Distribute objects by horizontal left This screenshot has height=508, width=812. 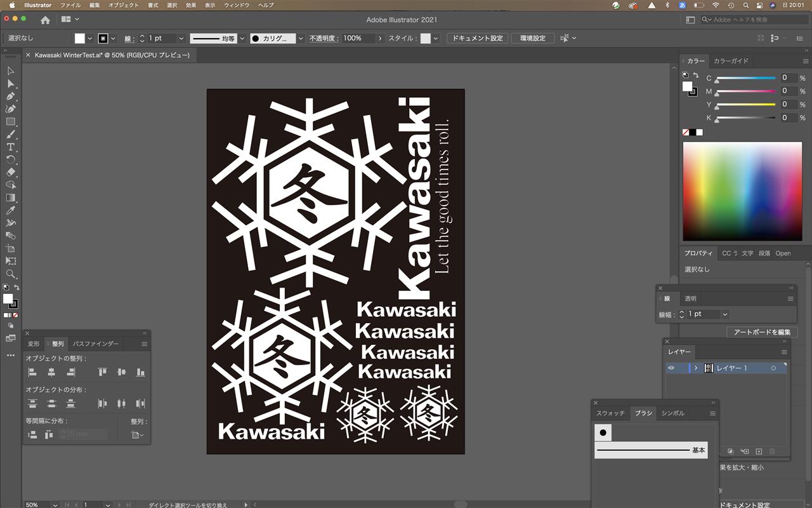point(102,403)
